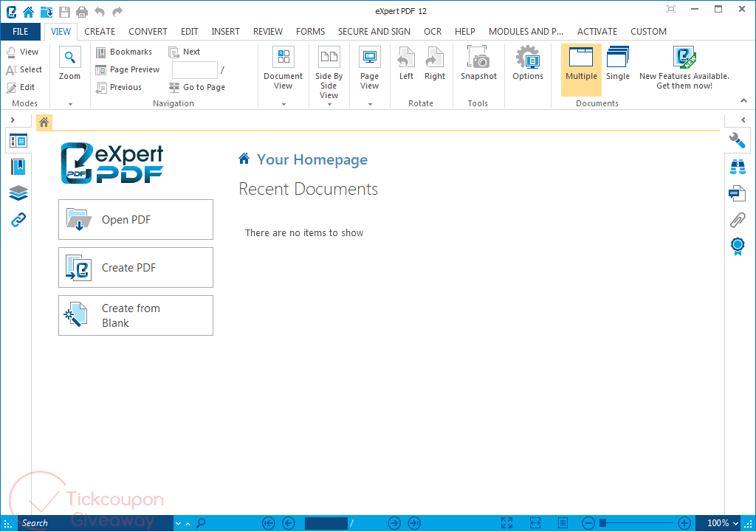Go to previous page in status bar
Image resolution: width=756 pixels, height=532 pixels.
click(x=289, y=523)
